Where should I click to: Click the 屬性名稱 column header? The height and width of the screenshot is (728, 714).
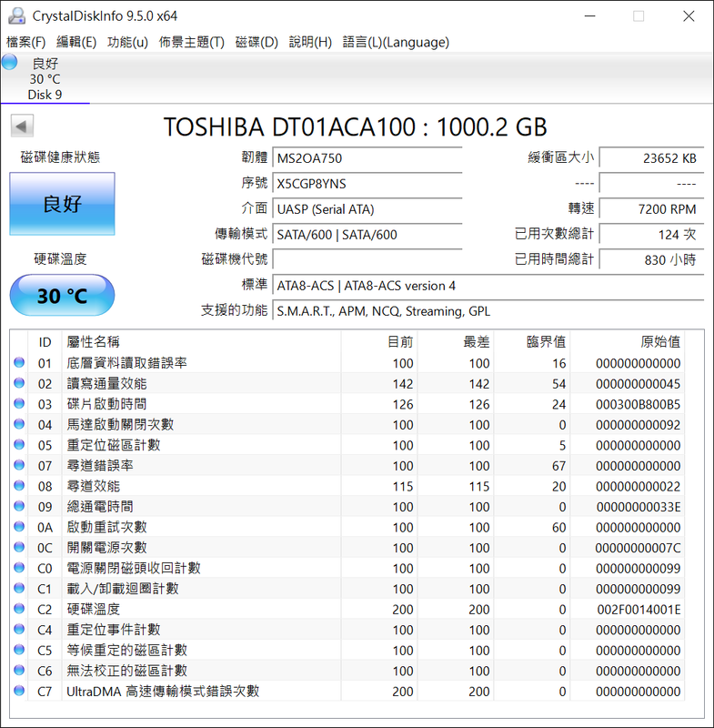201,342
